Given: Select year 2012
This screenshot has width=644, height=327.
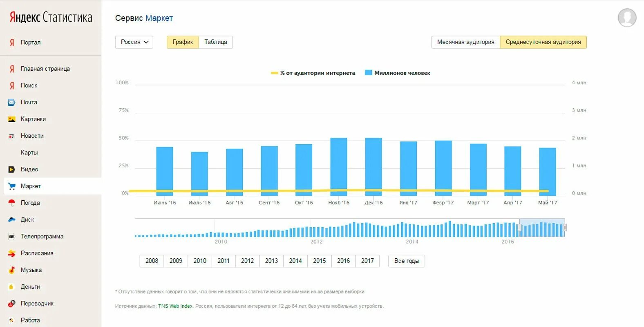Looking at the screenshot, I should point(247,261).
